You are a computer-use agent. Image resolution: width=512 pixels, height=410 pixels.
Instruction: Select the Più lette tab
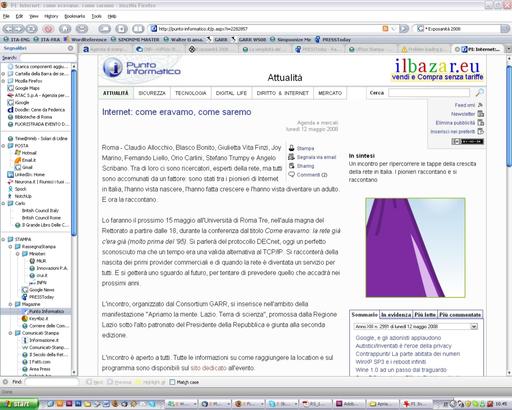tap(425, 315)
